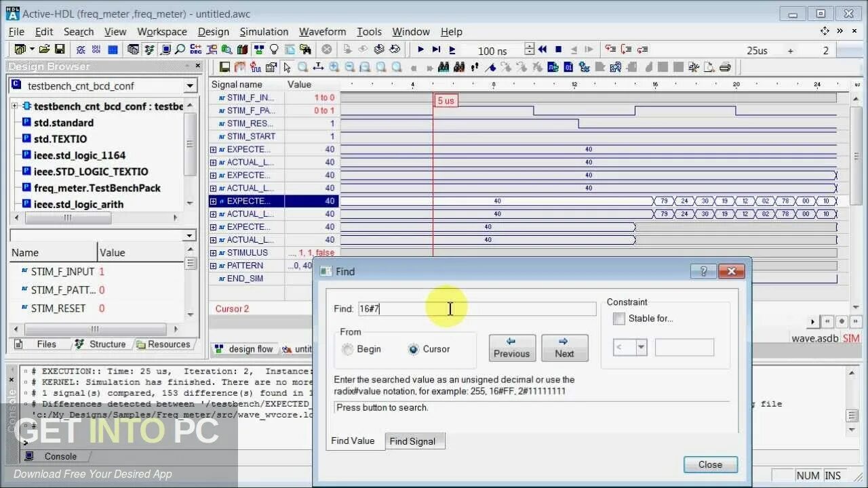Image resolution: width=868 pixels, height=488 pixels.
Task: Expand the highlighted EXPECTE... signal row
Action: [213, 201]
